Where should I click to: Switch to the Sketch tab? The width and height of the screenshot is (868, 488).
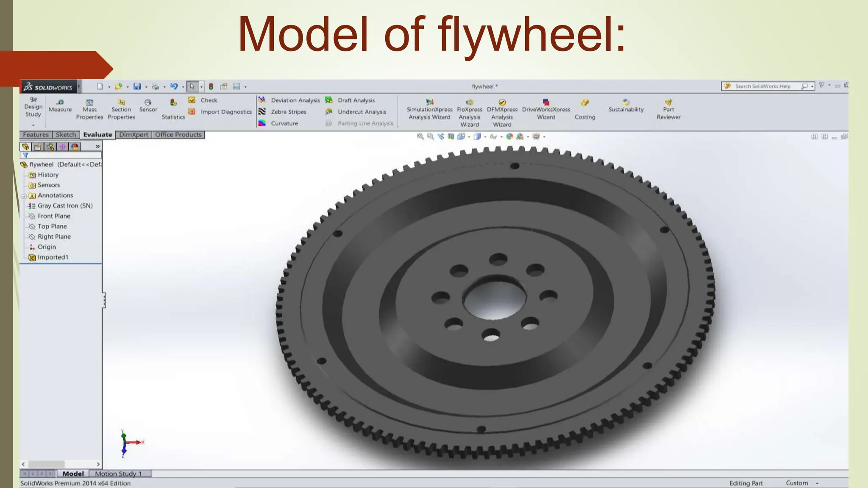[66, 135]
